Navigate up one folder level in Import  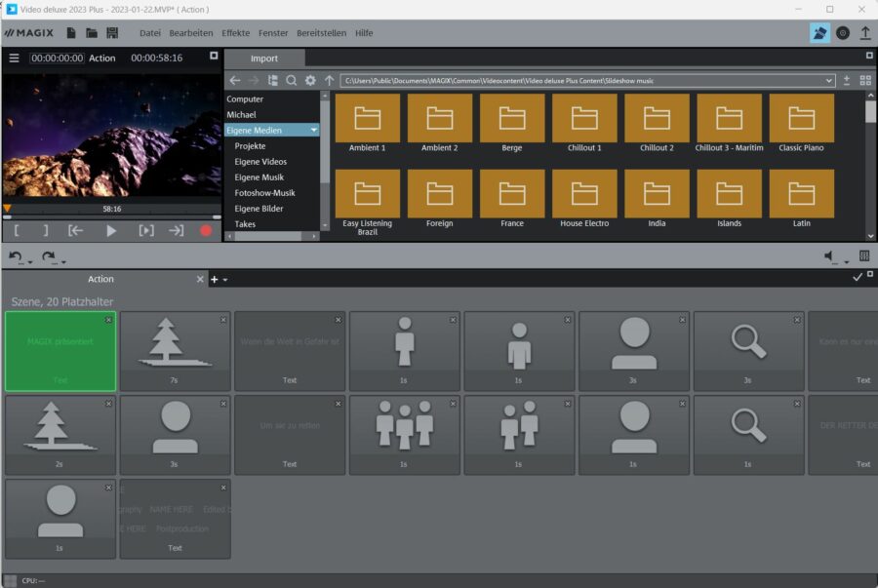point(329,81)
